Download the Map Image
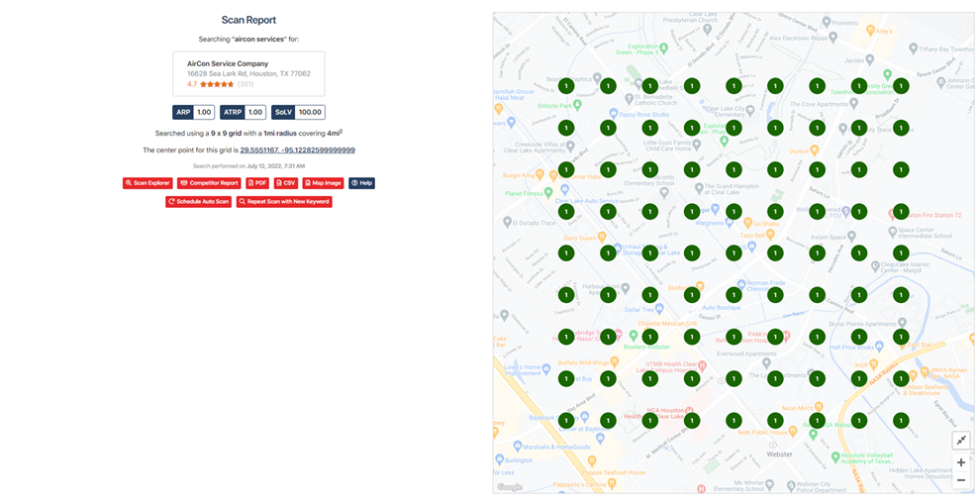This screenshot has width=980, height=503. tap(323, 183)
